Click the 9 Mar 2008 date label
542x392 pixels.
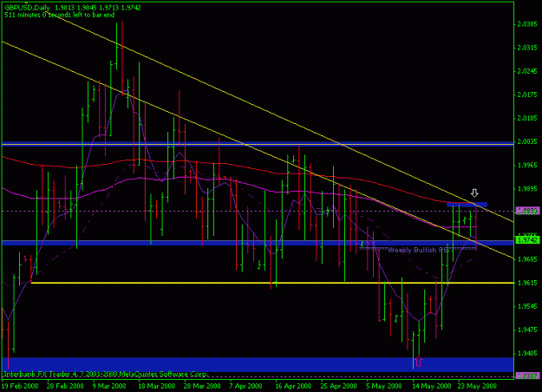point(109,386)
